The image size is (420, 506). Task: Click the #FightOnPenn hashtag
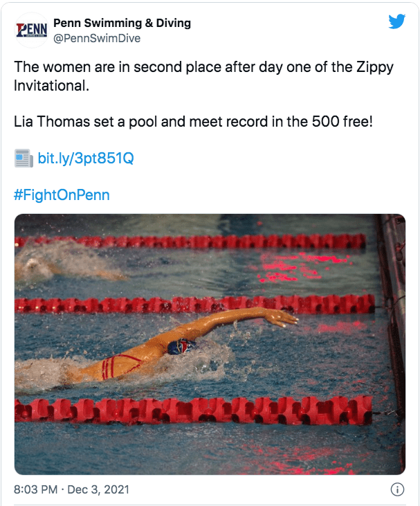pyautogui.click(x=62, y=195)
